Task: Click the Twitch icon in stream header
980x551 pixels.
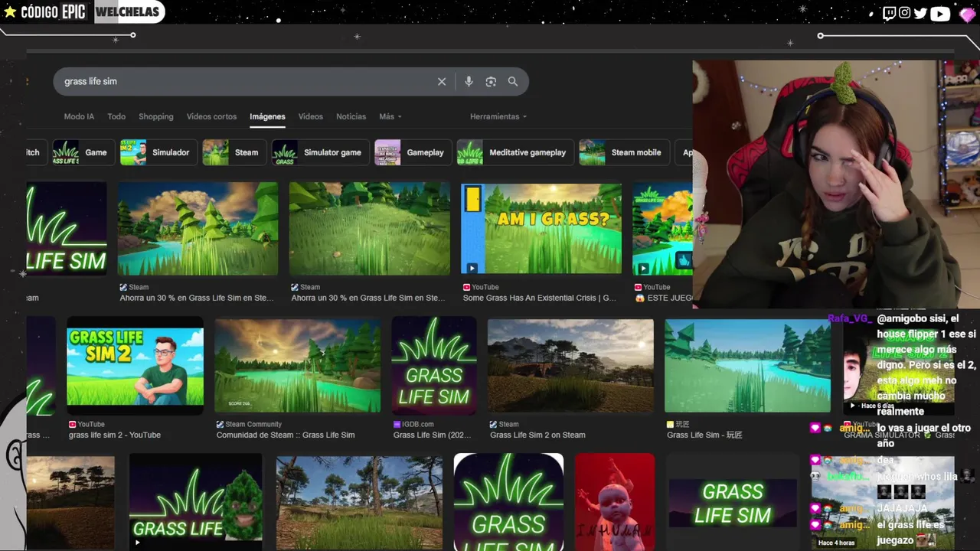Action: (889, 12)
